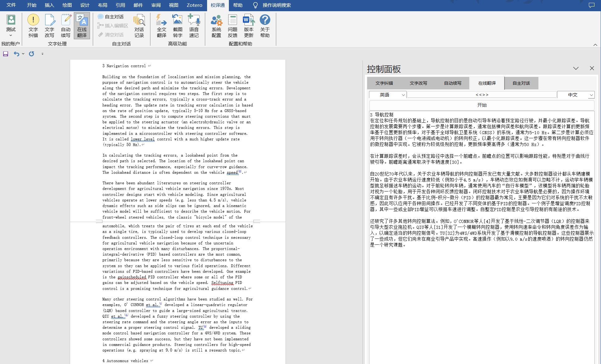The height and width of the screenshot is (364, 601).
Task: Click 插入编辑区 in the ribbon
Action: coord(113,26)
